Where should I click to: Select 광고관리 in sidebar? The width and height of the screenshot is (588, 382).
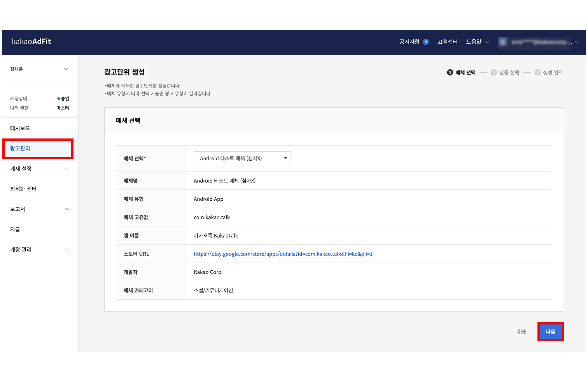pos(38,149)
